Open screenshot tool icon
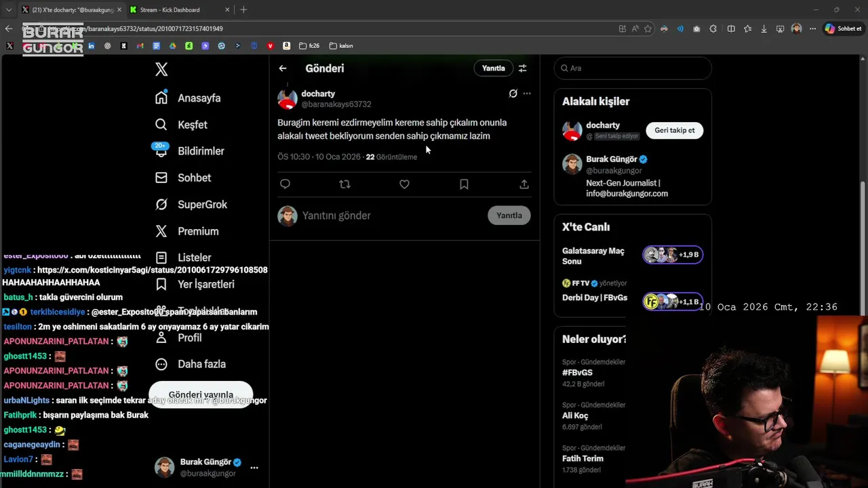The image size is (868, 488). pyautogui.click(x=781, y=28)
